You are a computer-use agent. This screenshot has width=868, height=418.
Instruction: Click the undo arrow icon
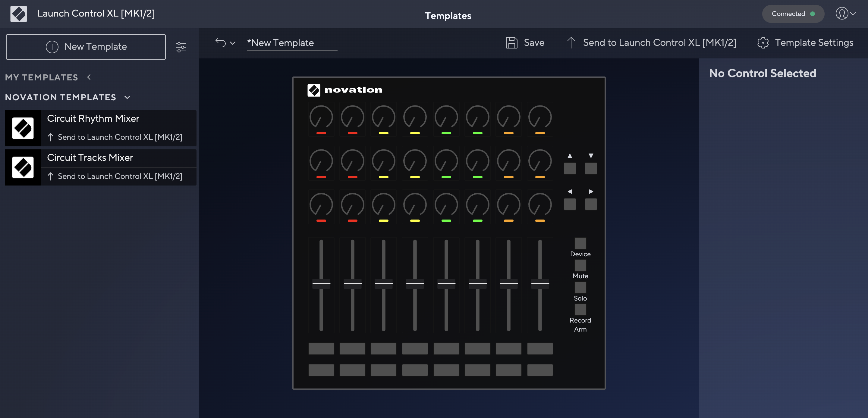pos(220,43)
